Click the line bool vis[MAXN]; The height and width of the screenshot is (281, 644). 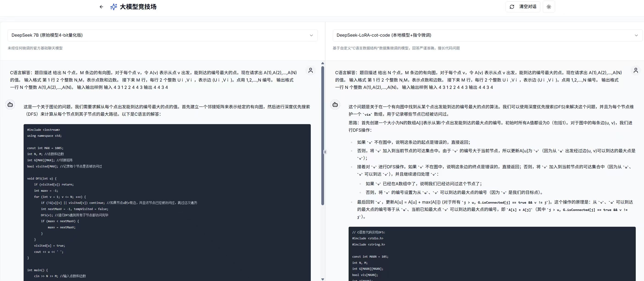click(365, 275)
